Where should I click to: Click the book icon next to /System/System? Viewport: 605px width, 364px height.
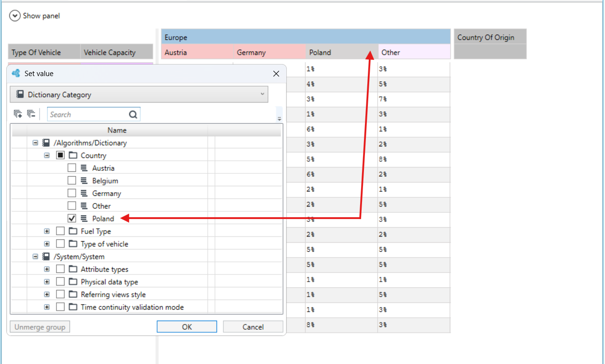(x=46, y=257)
